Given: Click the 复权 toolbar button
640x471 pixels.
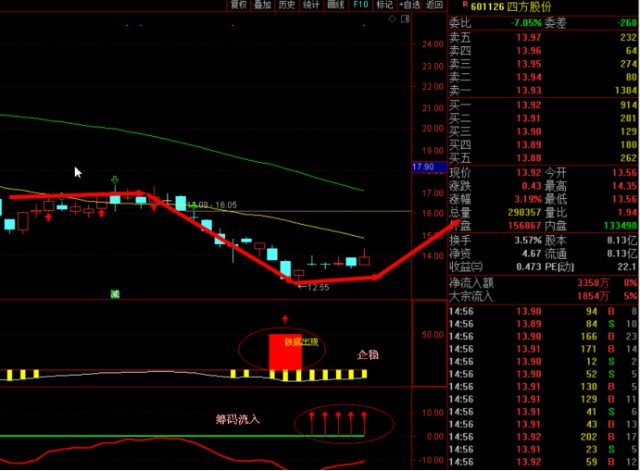Looking at the screenshot, I should [x=239, y=5].
